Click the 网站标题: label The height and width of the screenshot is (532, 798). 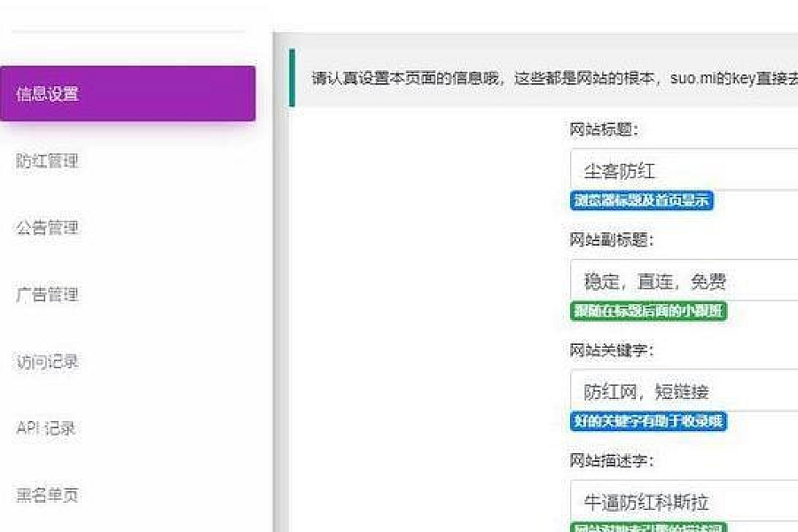click(604, 129)
